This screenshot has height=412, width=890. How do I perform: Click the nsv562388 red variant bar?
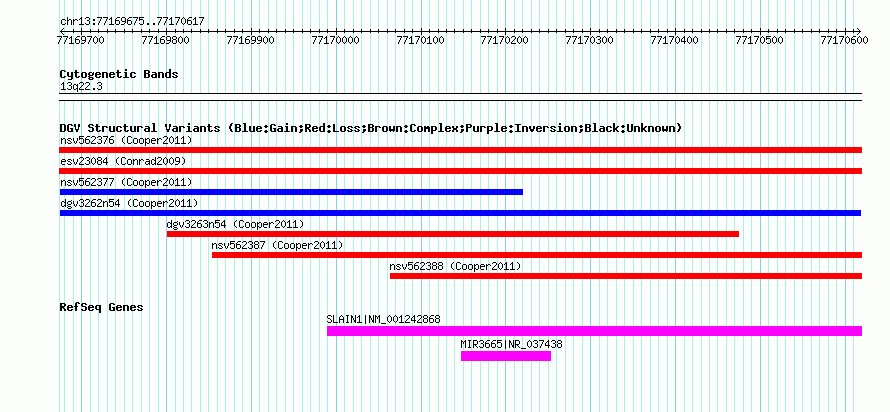coord(625,276)
